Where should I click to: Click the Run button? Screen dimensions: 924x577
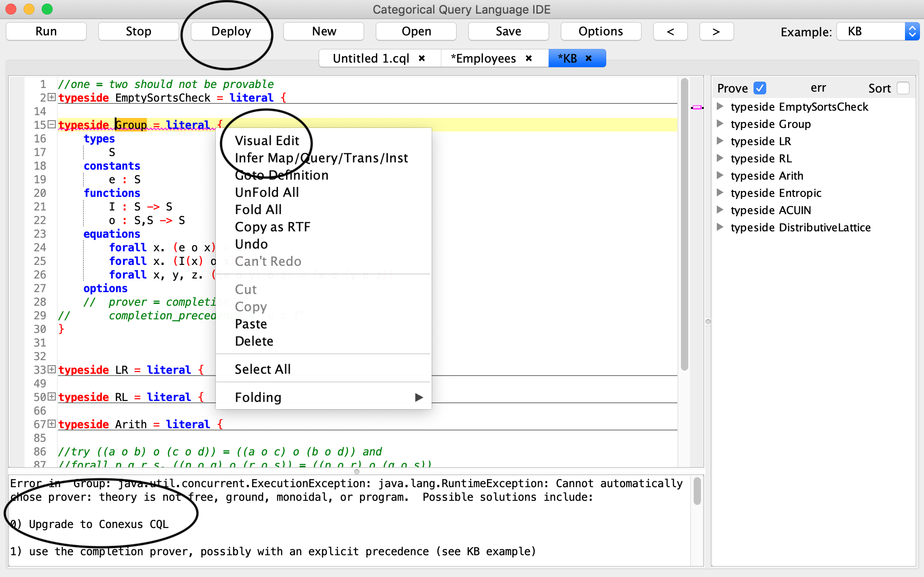point(46,31)
